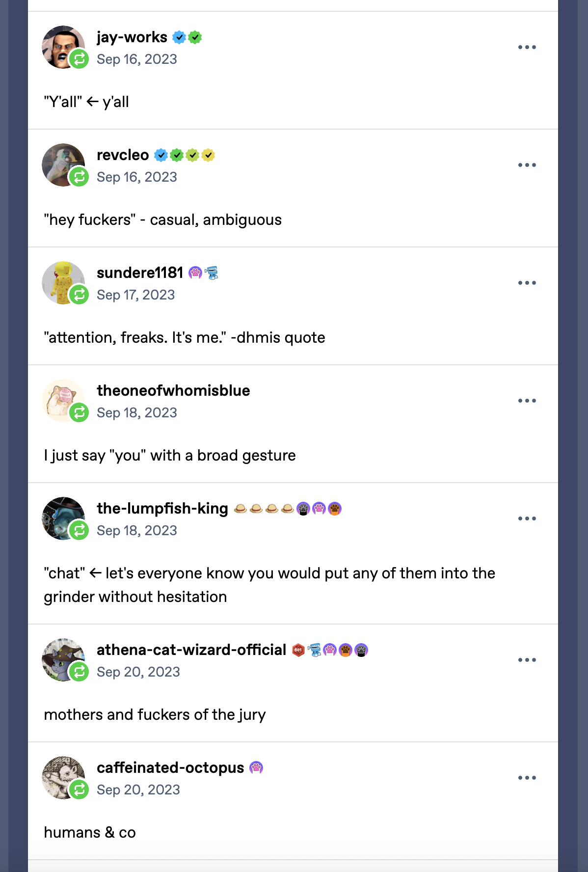Image resolution: width=588 pixels, height=872 pixels.
Task: Click the purple paw badge beside caffeinated-octopus
Action: pos(256,768)
